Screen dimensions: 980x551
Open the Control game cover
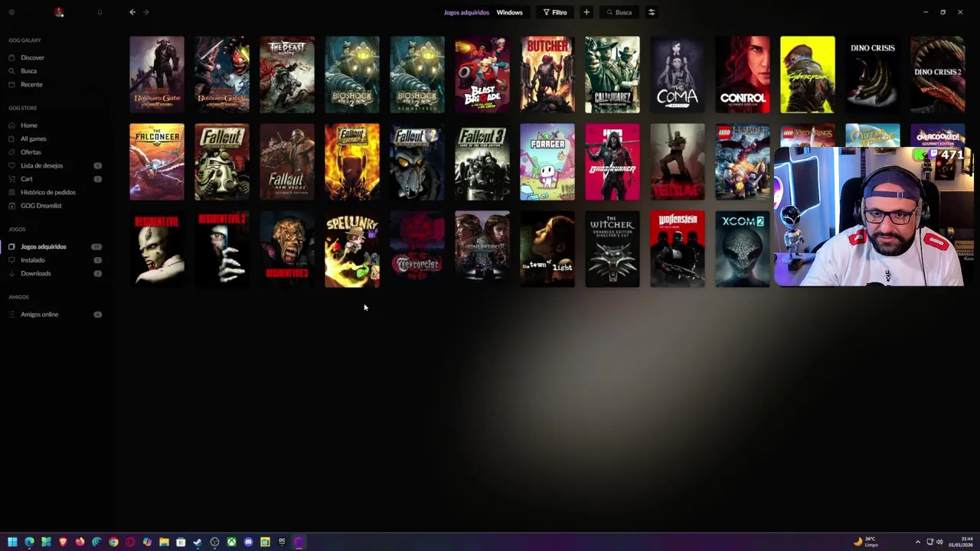click(x=743, y=74)
